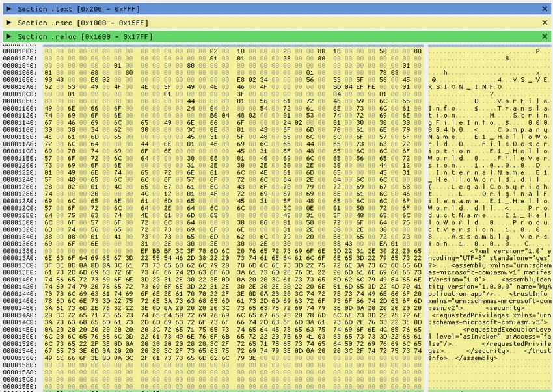Select the Section .text [0x200 - 0xFFF] label
The image size is (553, 392).
[79, 9]
